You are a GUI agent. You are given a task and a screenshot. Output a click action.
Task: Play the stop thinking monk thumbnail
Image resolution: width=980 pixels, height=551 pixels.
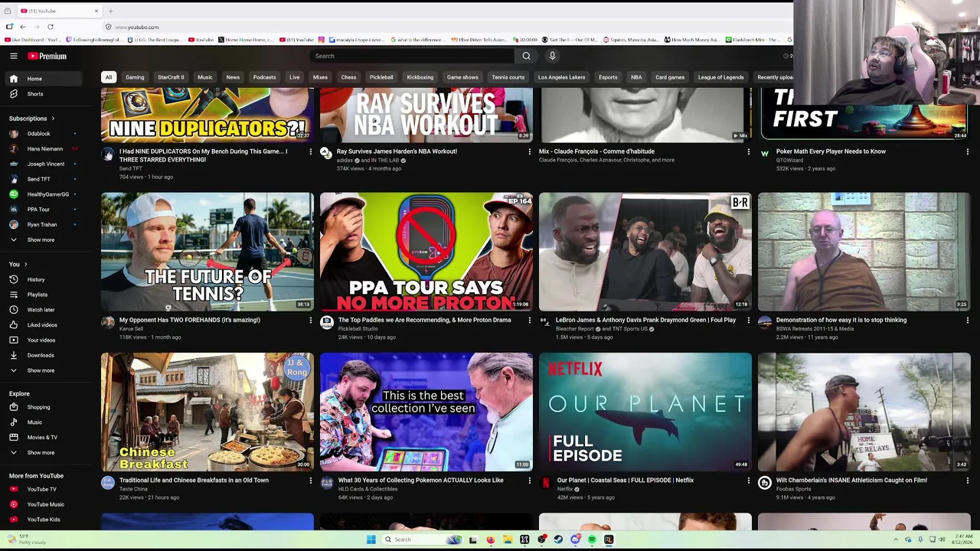pyautogui.click(x=864, y=252)
